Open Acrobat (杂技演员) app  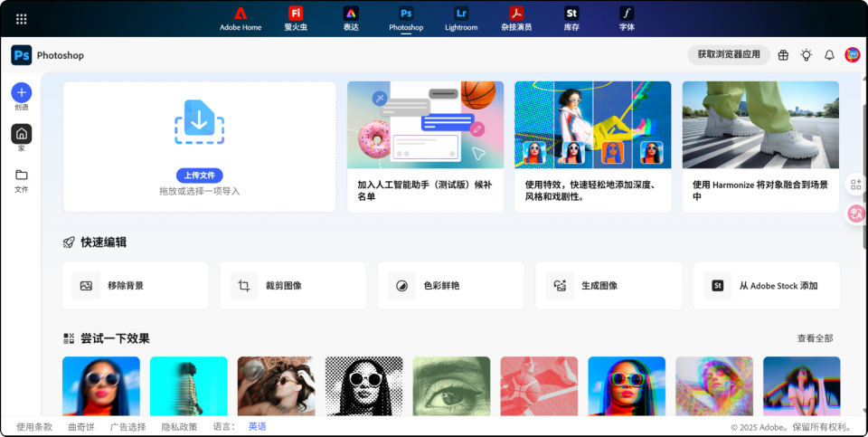(516, 19)
